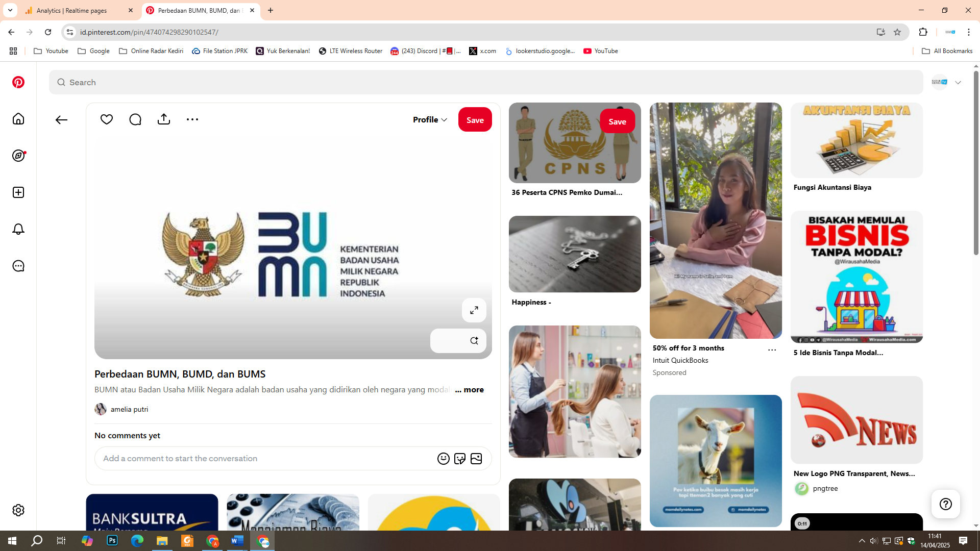Open the user account avatar

pyautogui.click(x=939, y=82)
